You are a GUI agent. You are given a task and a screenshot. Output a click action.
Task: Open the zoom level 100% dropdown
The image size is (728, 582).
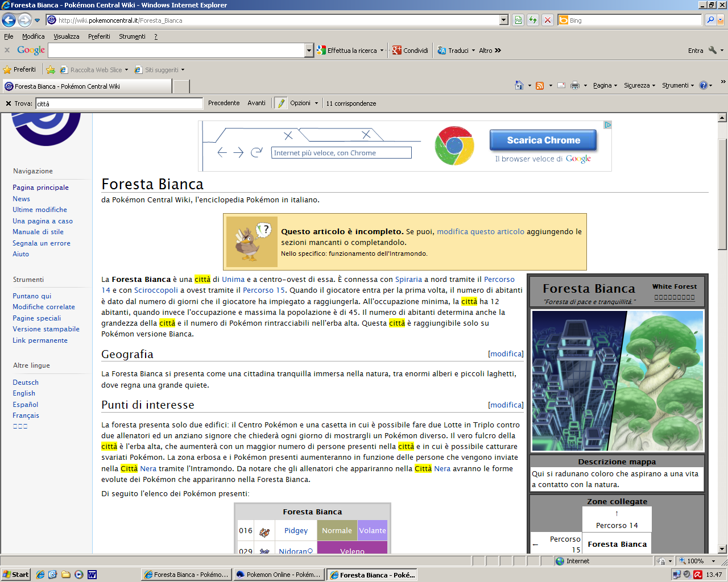point(714,561)
